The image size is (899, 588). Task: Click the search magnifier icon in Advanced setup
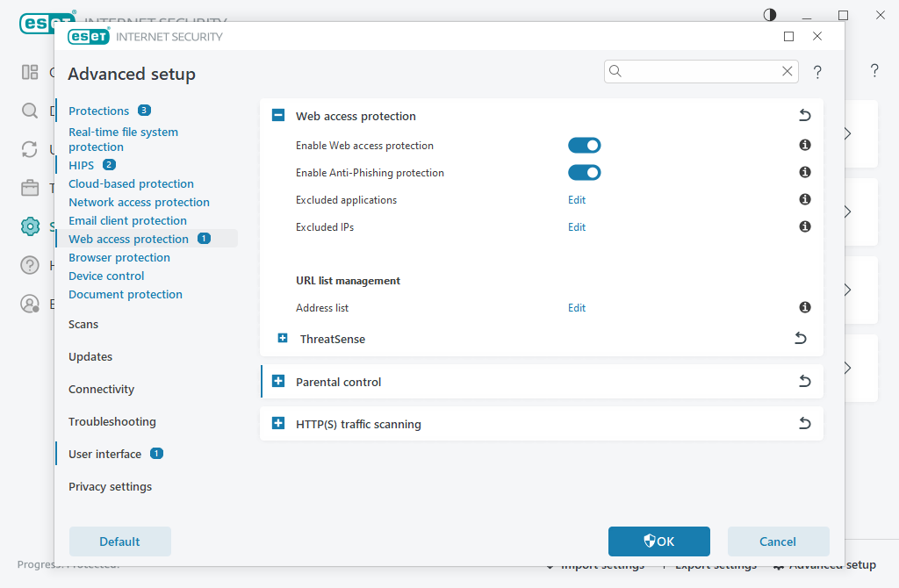click(x=615, y=71)
